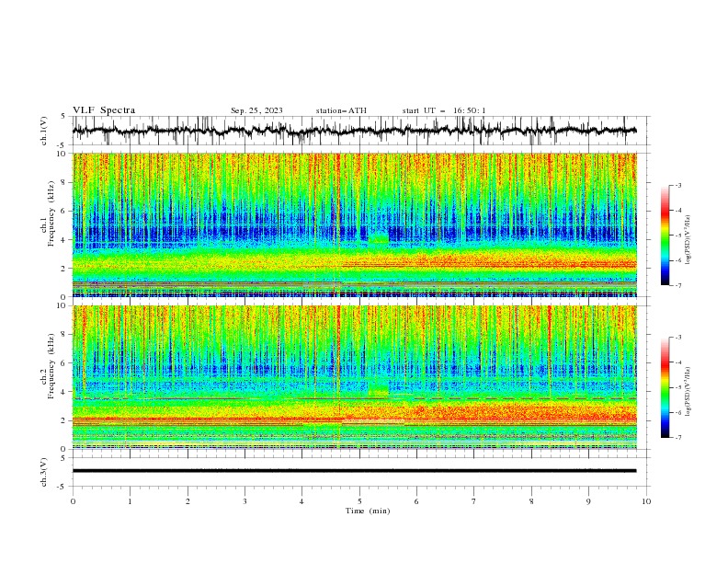This screenshot has height=563, width=728.
Task: Click the "-3" label on upper colorbar
Action: pyautogui.click(x=677, y=185)
